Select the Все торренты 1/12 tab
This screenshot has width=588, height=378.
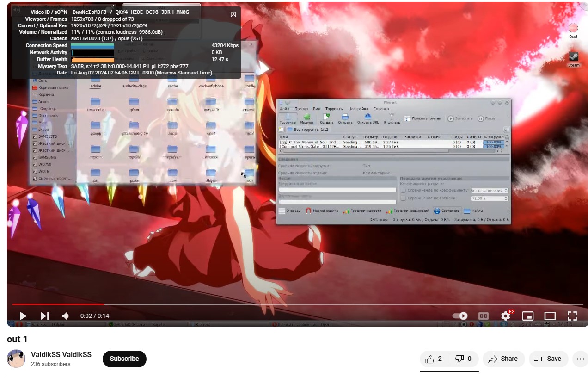tap(308, 130)
